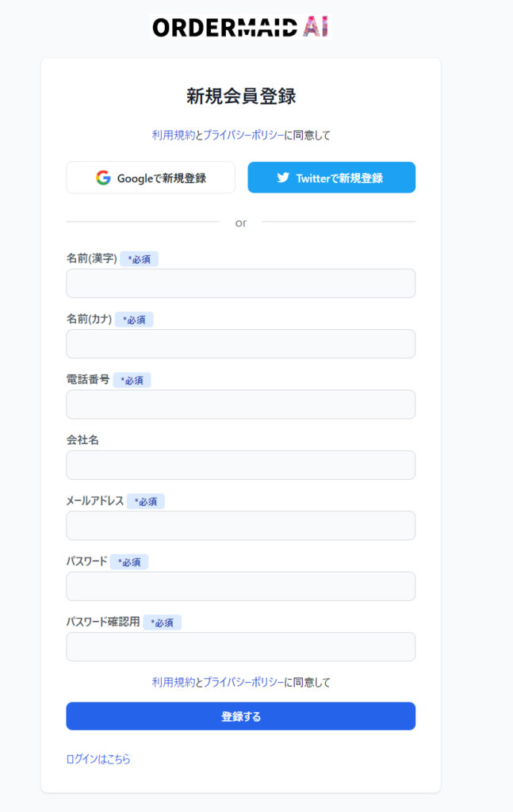Open the bottom プライバシーポリシー link

243,683
